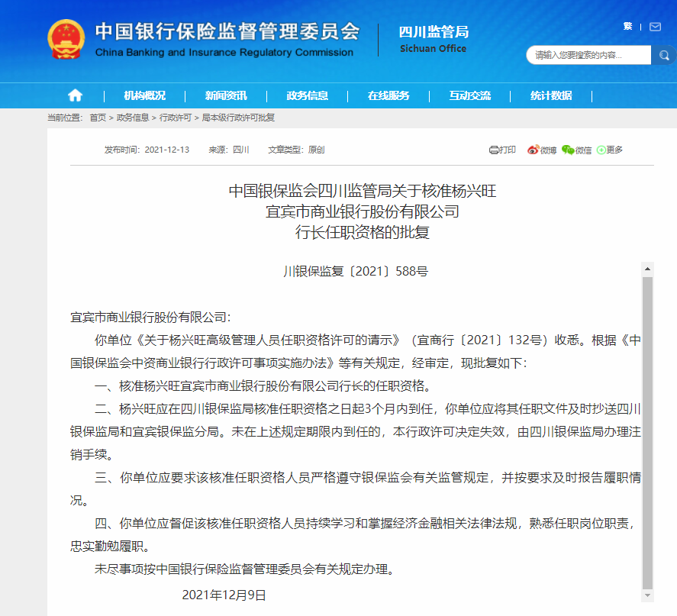Open the 互动交流 menu
The width and height of the screenshot is (677, 616).
point(470,95)
